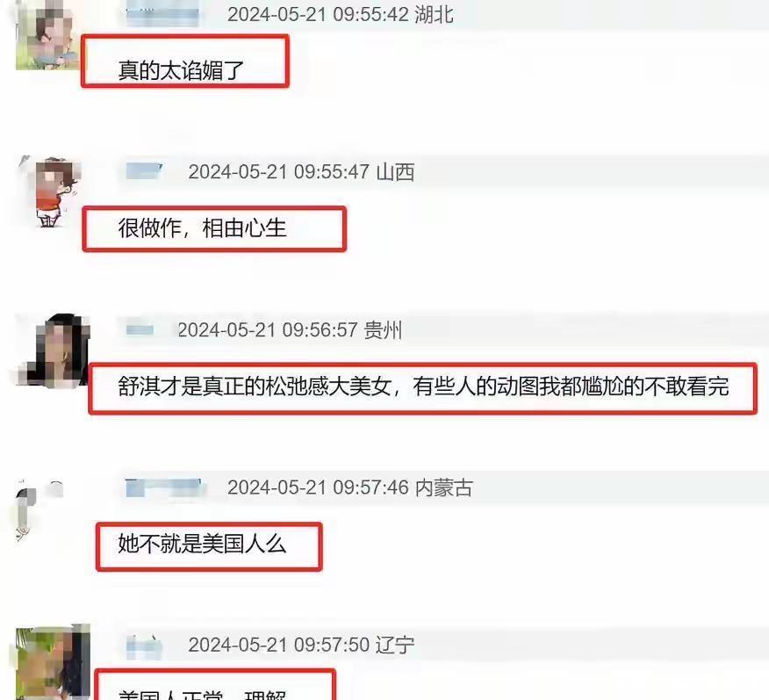Click the timestamp 2024-05-21 09:55:47 山西
Image resolution: width=769 pixels, height=700 pixels.
301,172
